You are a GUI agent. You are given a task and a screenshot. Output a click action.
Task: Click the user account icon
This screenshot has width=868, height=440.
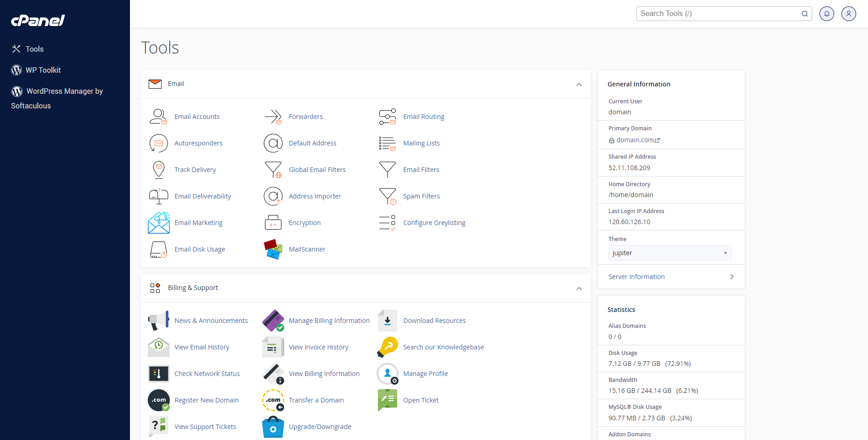[848, 14]
